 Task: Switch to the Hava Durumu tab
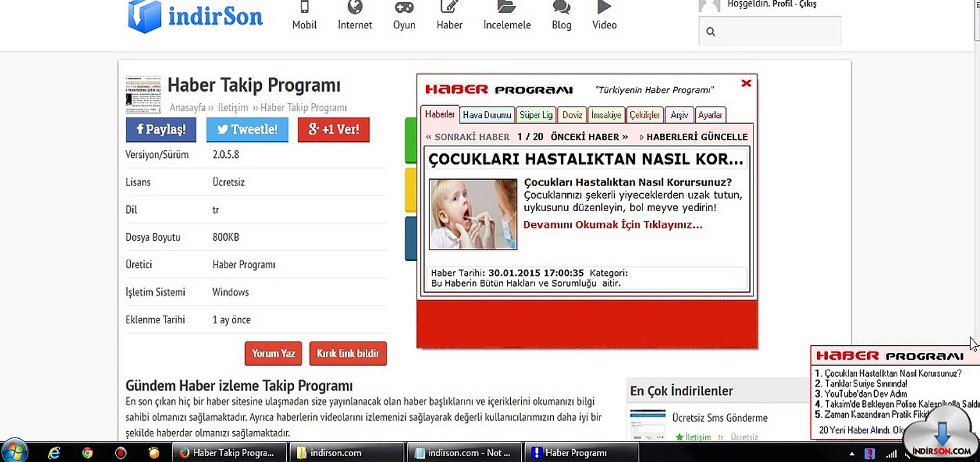487,115
